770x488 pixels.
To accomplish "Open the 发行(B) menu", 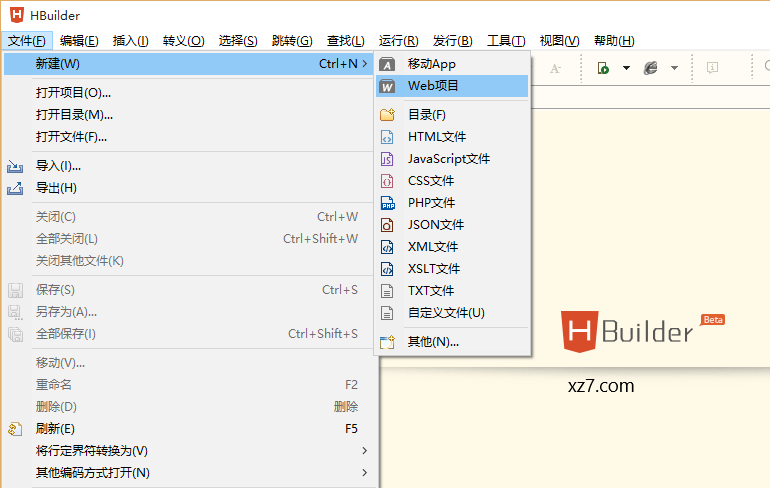I will coord(452,41).
